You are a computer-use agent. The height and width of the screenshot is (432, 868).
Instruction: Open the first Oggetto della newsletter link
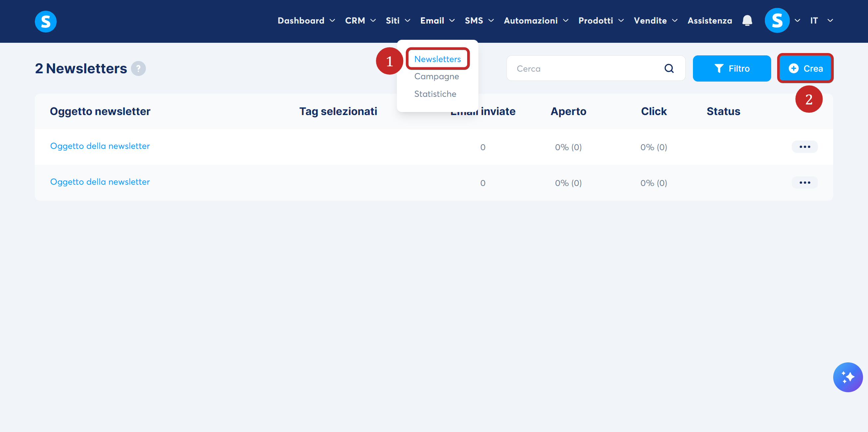pos(100,146)
